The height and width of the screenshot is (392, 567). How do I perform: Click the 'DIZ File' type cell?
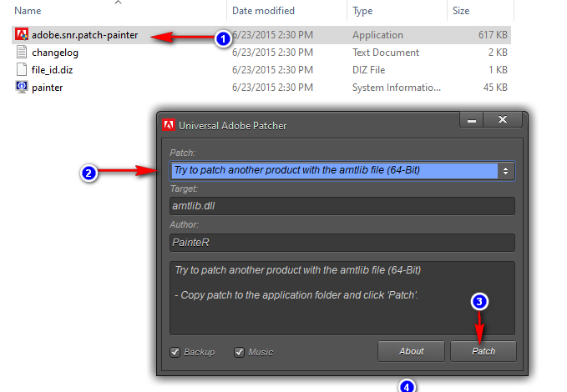369,70
